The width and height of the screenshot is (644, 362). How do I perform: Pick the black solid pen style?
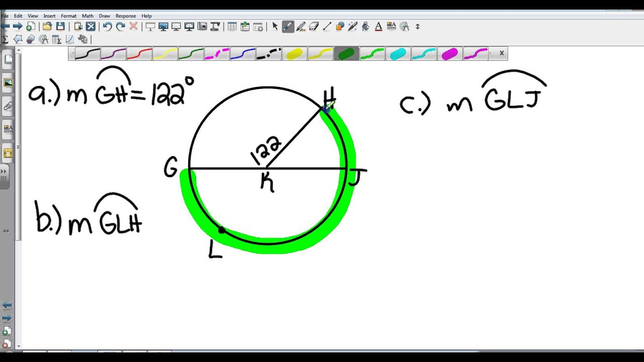(88, 54)
